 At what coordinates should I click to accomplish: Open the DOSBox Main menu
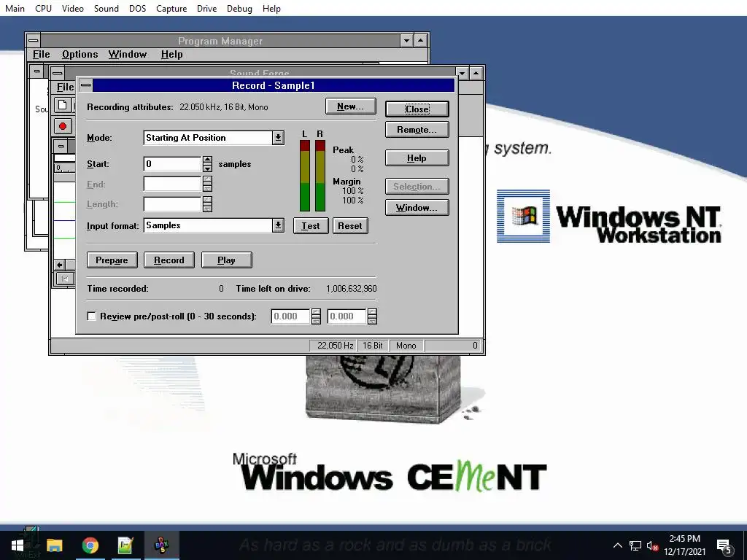[15, 9]
